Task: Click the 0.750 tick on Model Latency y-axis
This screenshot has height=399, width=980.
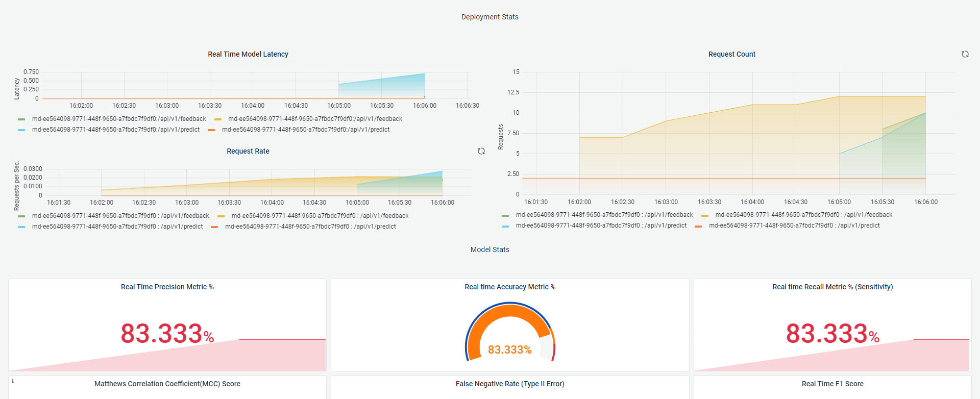Action: pyautogui.click(x=31, y=72)
